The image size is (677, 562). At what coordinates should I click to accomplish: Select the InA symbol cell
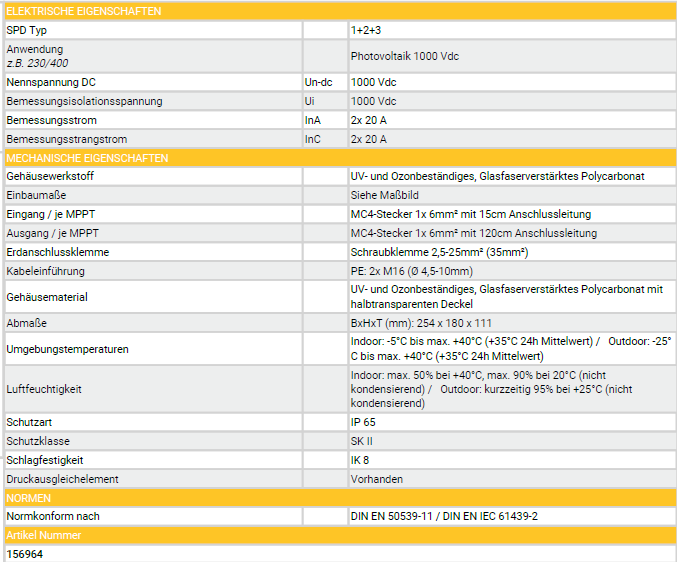[313, 120]
